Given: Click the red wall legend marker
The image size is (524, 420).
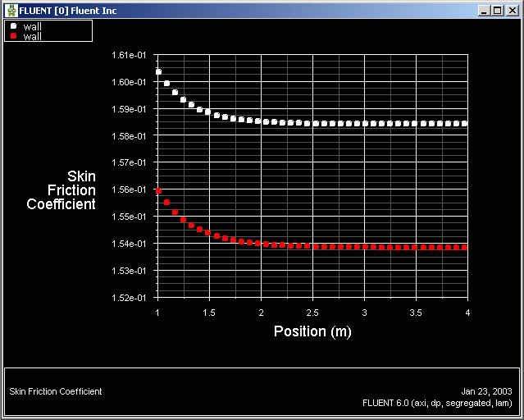Looking at the screenshot, I should tap(14, 36).
